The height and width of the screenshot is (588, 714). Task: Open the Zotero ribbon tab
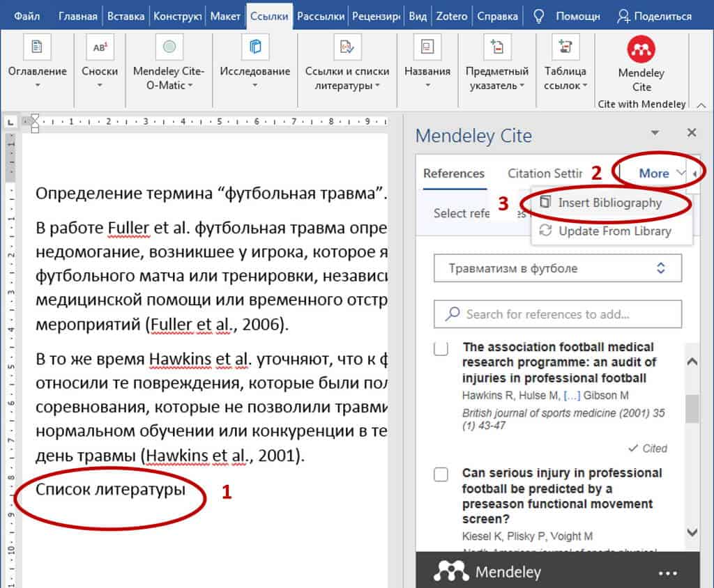coord(452,17)
